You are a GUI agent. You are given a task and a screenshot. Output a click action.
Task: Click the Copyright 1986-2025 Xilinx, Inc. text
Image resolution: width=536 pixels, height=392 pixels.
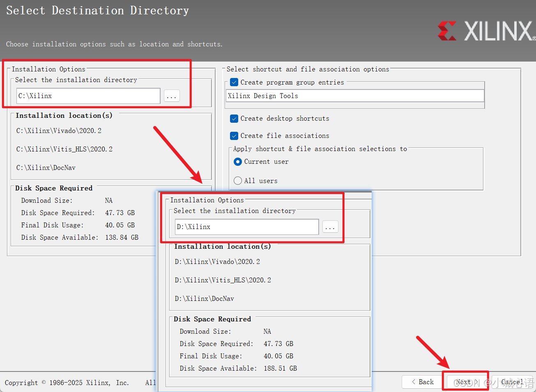(67, 383)
